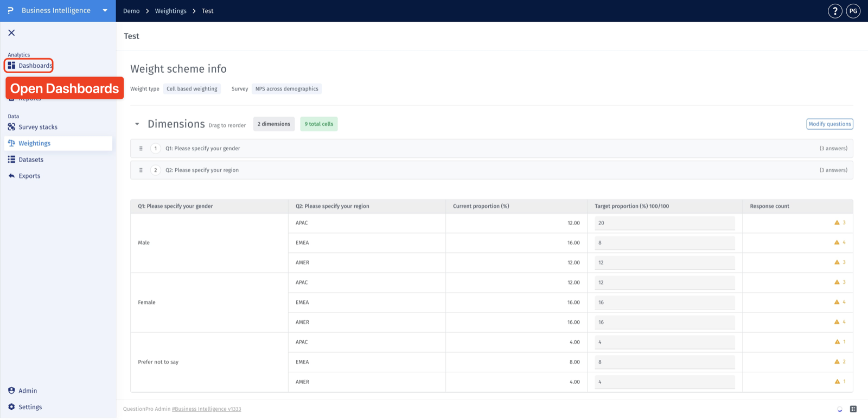Open the Dashboards sidebar icon
The height and width of the screenshot is (420, 868).
(11, 66)
